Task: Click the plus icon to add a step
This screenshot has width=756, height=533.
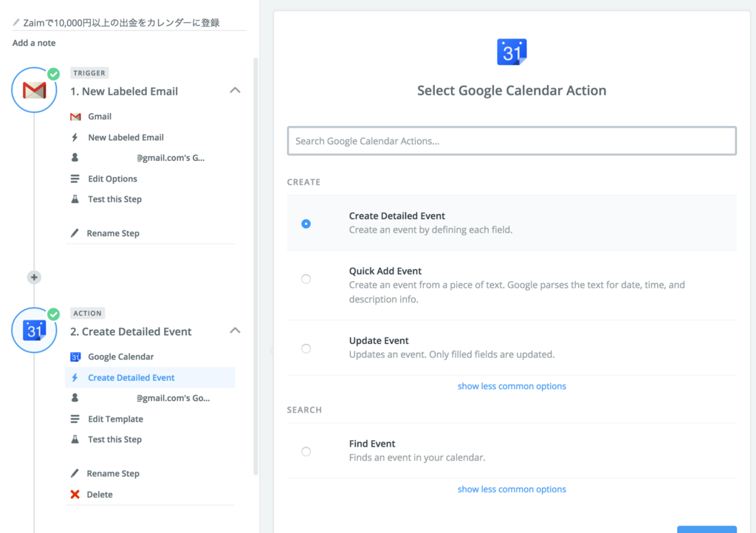Action: [x=34, y=278]
